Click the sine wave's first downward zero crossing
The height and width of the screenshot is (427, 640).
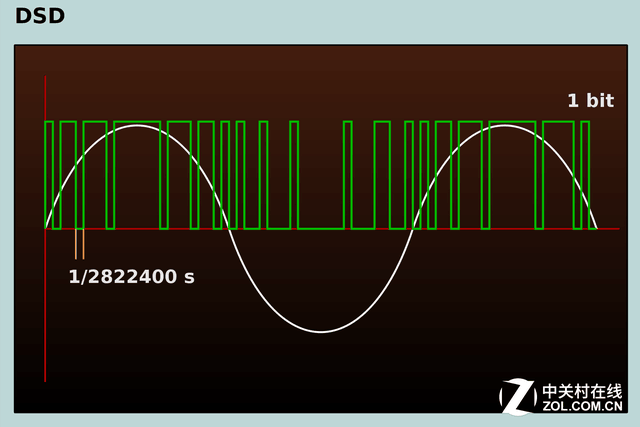pyautogui.click(x=230, y=229)
